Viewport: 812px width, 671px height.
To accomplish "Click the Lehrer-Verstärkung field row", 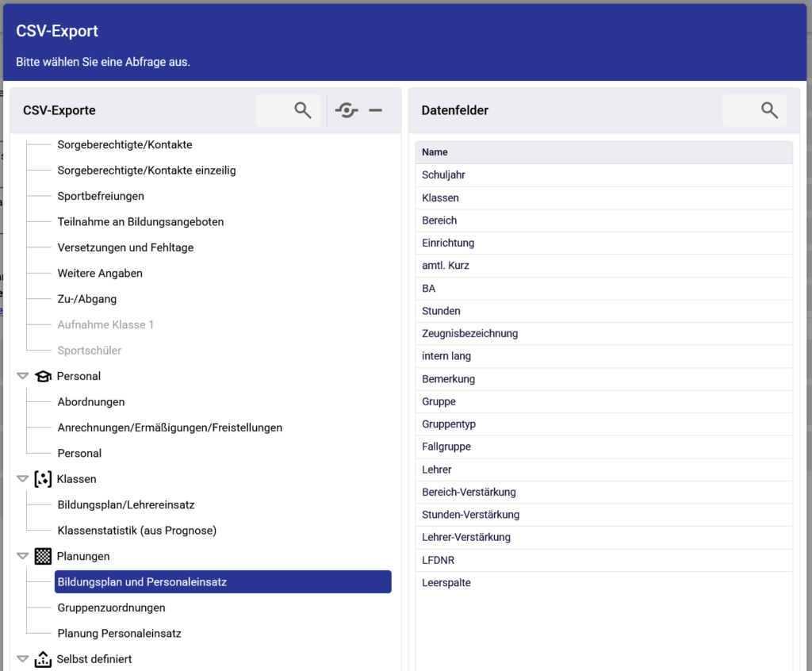I will [603, 538].
